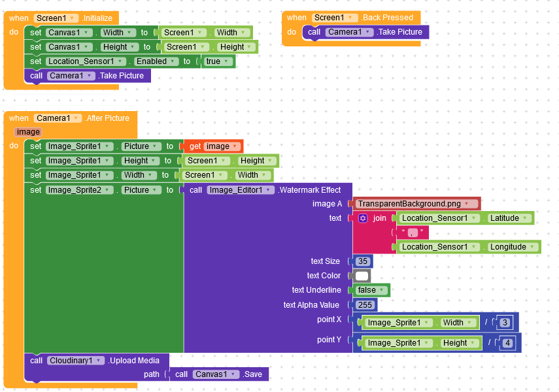Click the 'join' label of the text block

click(x=379, y=218)
